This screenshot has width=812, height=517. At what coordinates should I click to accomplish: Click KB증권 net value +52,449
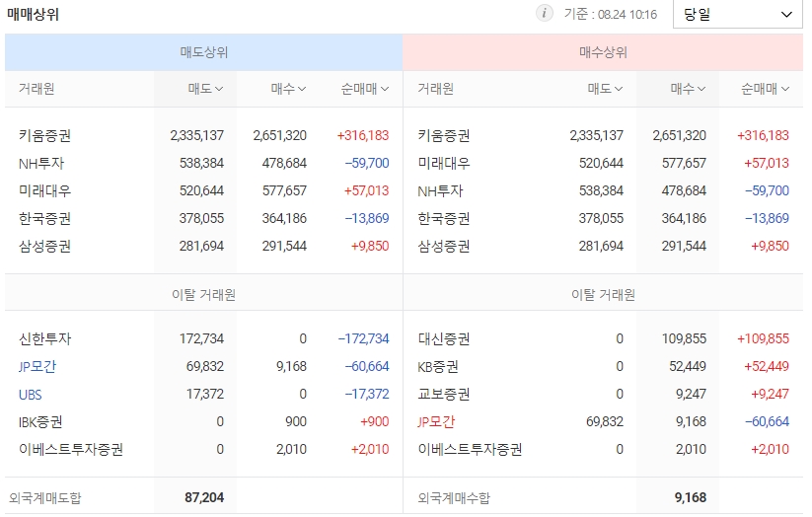pos(767,367)
